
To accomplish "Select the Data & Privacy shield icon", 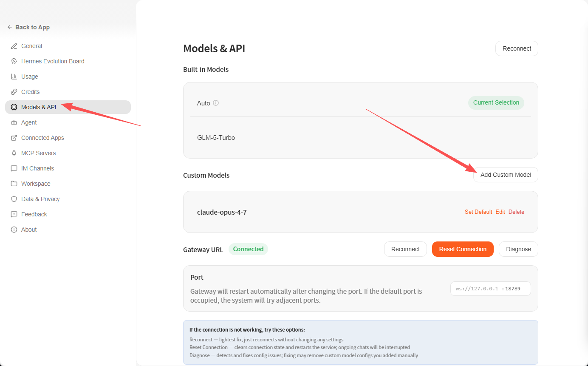I will (x=14, y=199).
